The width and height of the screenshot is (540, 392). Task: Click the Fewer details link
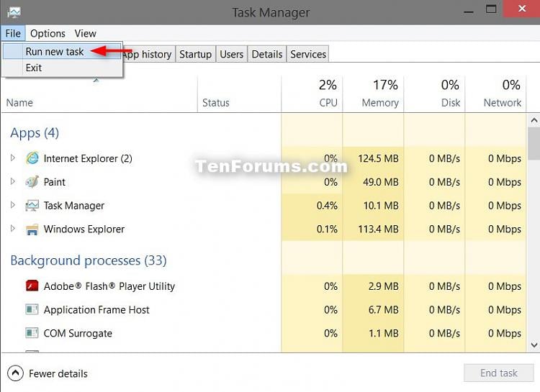click(x=58, y=374)
